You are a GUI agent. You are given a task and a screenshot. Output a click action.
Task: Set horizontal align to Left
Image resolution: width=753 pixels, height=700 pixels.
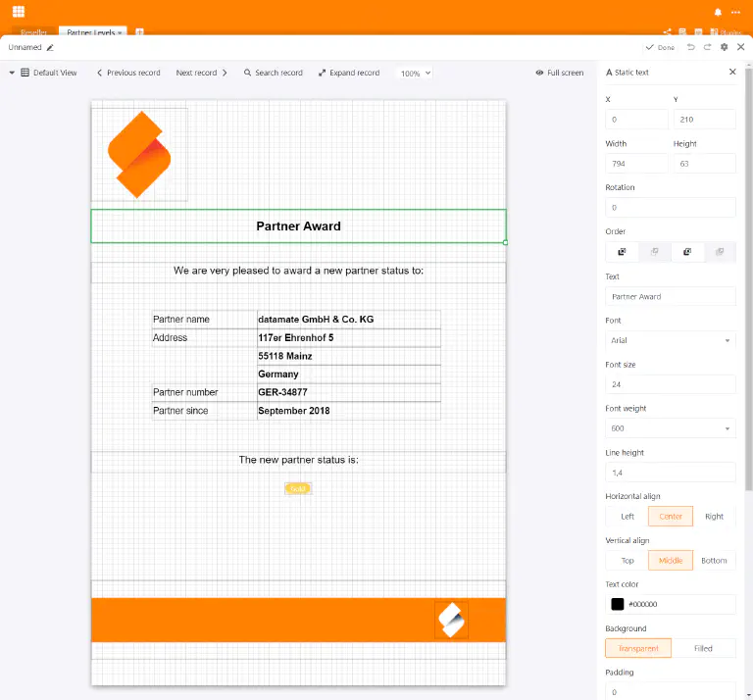click(x=627, y=517)
